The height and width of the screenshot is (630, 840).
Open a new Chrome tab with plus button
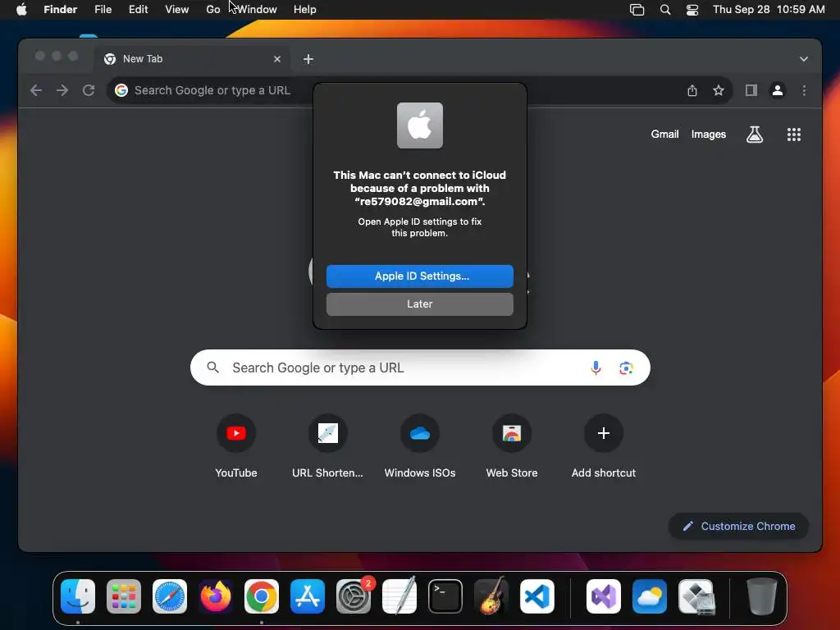[308, 59]
